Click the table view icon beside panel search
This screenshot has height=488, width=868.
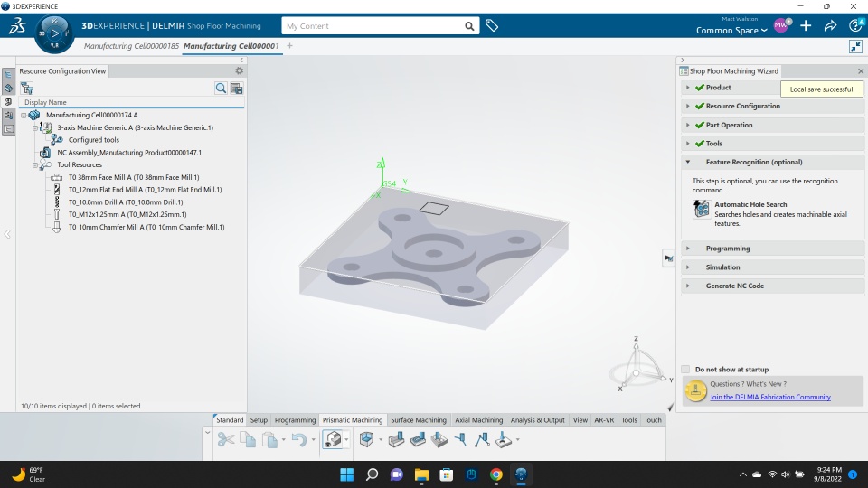click(237, 88)
